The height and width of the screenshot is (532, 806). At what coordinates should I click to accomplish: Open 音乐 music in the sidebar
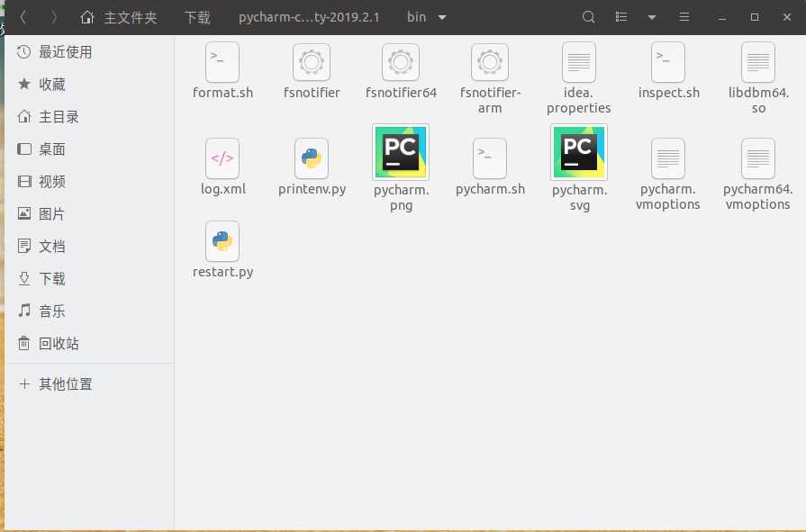pyautogui.click(x=90, y=311)
